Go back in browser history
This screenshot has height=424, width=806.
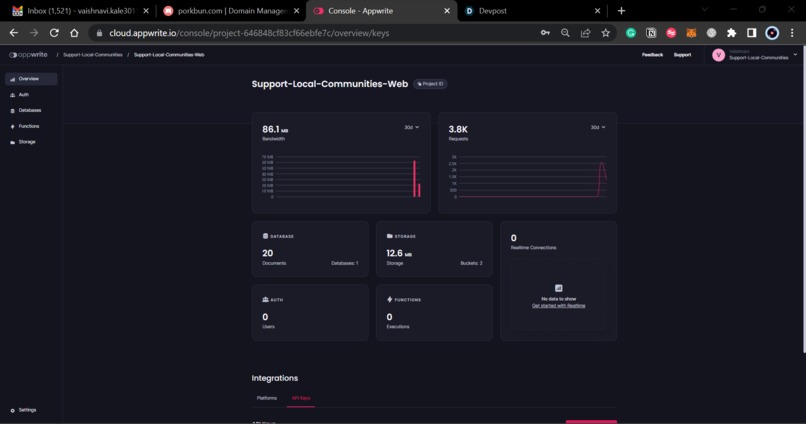(14, 33)
